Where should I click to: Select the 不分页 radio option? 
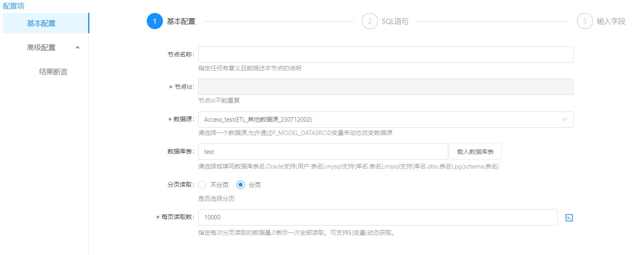[203, 185]
